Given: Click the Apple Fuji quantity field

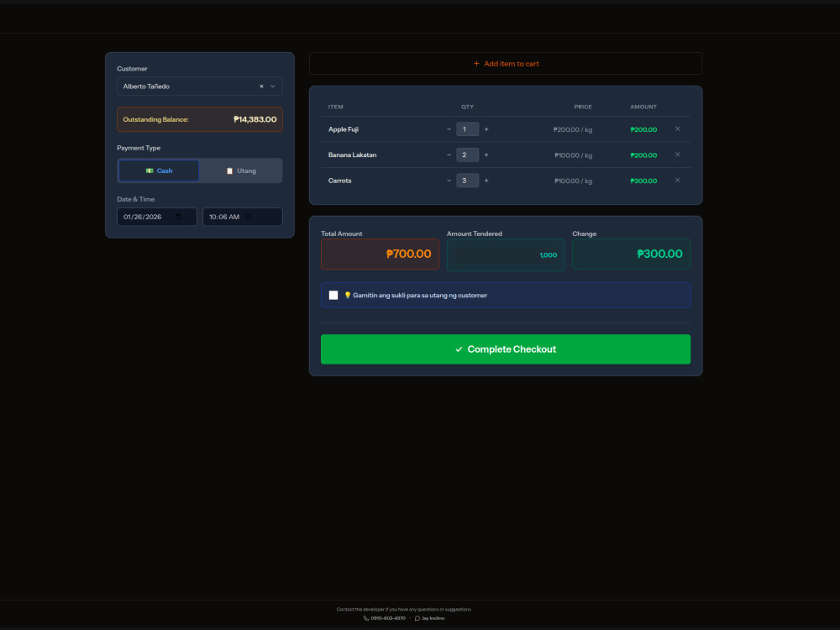Looking at the screenshot, I should point(468,129).
